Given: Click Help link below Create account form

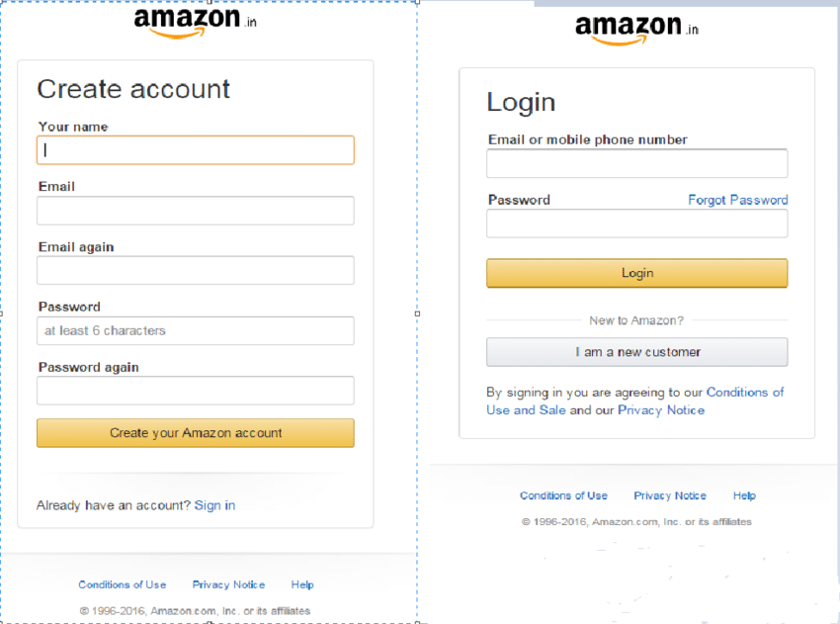Looking at the screenshot, I should (x=302, y=584).
